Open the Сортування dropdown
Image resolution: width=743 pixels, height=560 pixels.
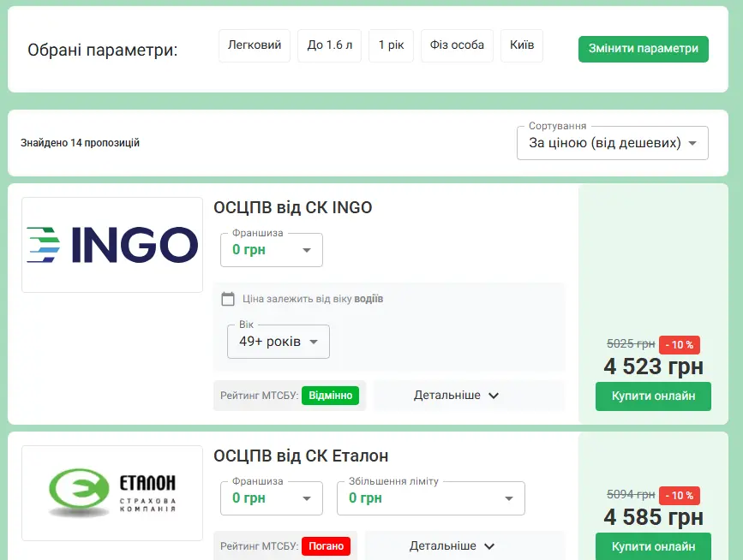click(x=613, y=143)
